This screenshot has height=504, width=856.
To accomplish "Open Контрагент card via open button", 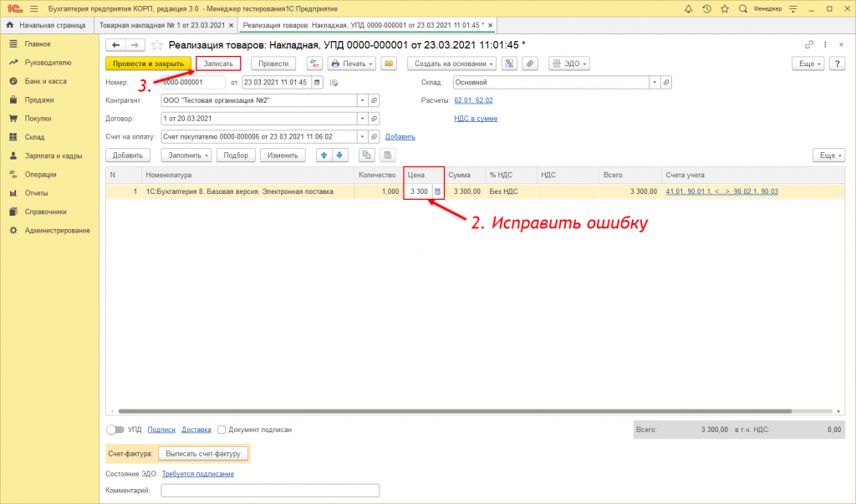I will coord(374,100).
